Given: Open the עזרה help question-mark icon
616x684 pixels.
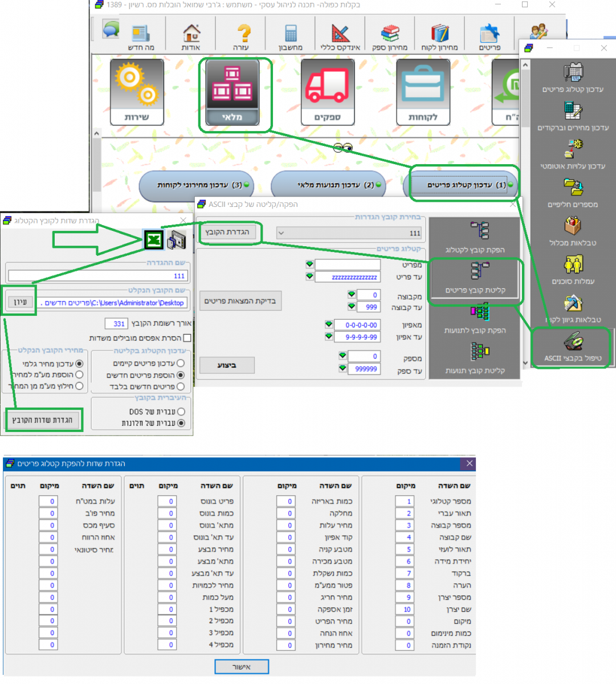Looking at the screenshot, I should tap(242, 36).
